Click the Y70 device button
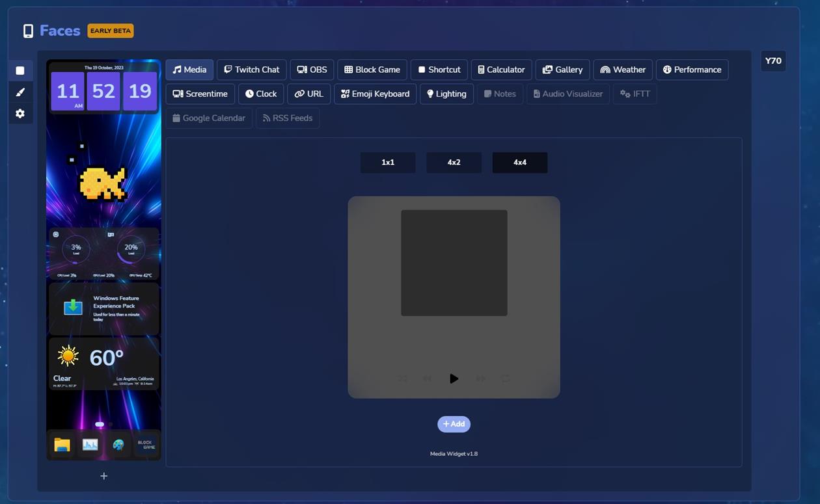This screenshot has height=504, width=820. pyautogui.click(x=773, y=61)
